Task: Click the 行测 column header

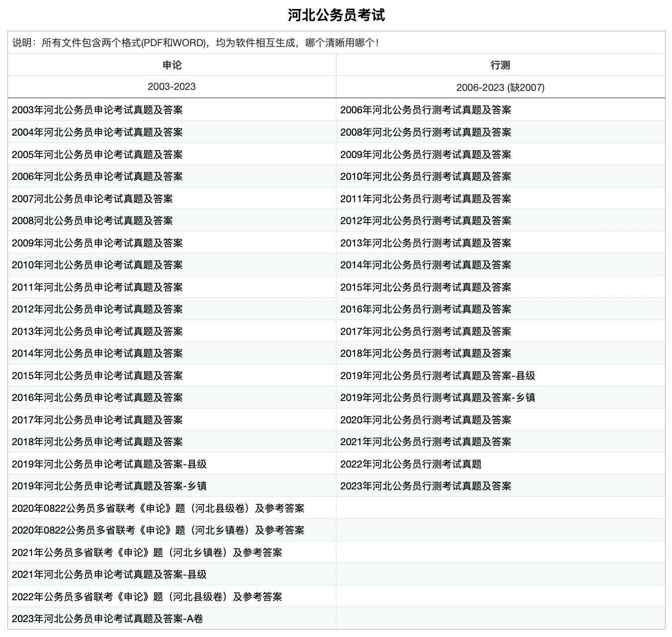Action: [500, 65]
